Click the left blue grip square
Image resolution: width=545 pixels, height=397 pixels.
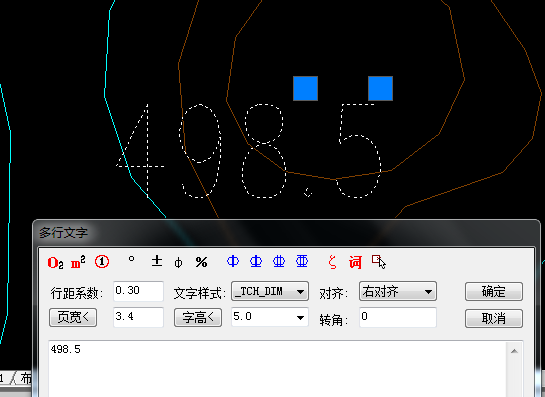click(x=306, y=89)
